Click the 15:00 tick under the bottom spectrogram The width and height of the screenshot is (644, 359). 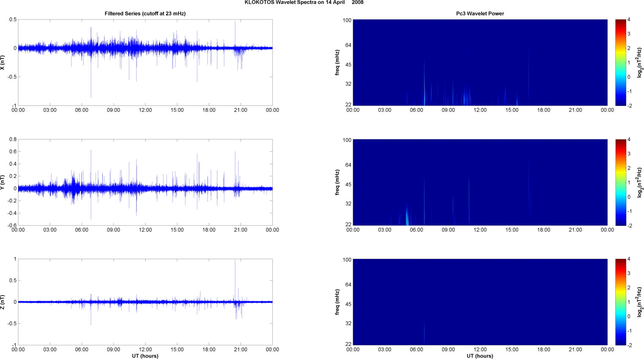click(512, 349)
